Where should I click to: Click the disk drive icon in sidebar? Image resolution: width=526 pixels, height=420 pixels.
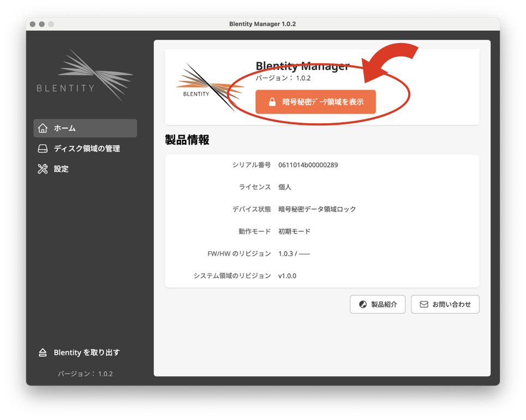(x=43, y=148)
